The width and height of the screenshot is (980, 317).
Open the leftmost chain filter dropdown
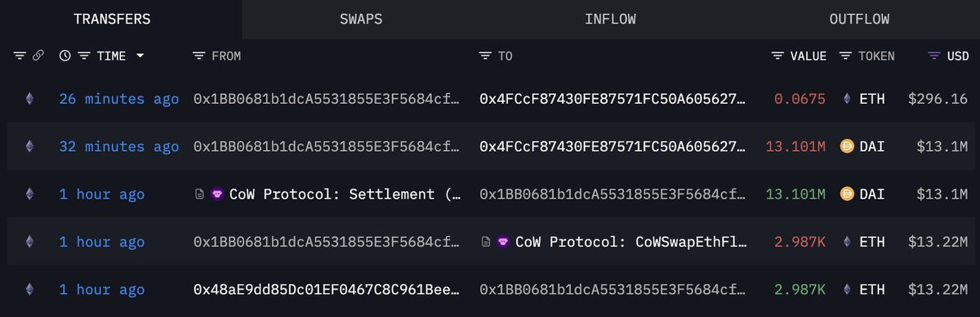click(20, 56)
